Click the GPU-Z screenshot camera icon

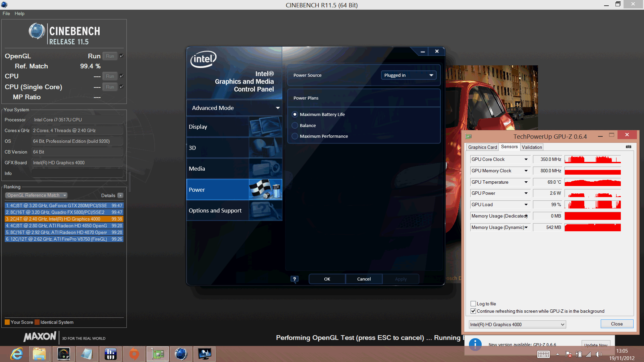tap(628, 147)
